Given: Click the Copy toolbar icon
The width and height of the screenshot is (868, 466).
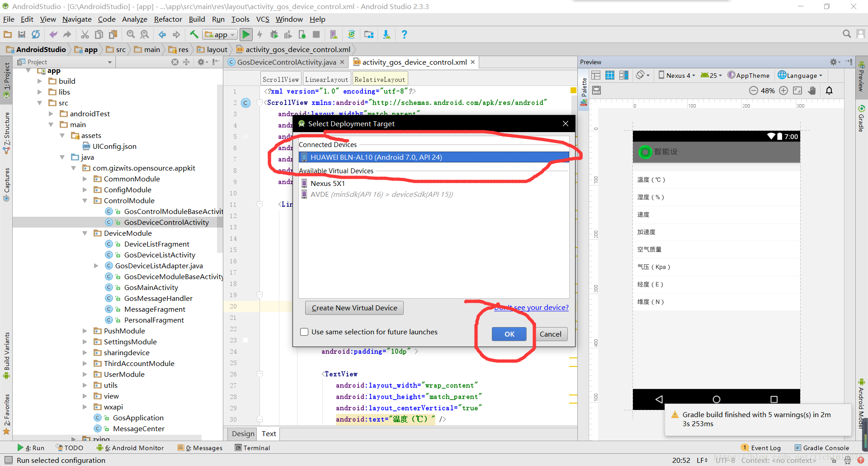Looking at the screenshot, I should click(99, 34).
